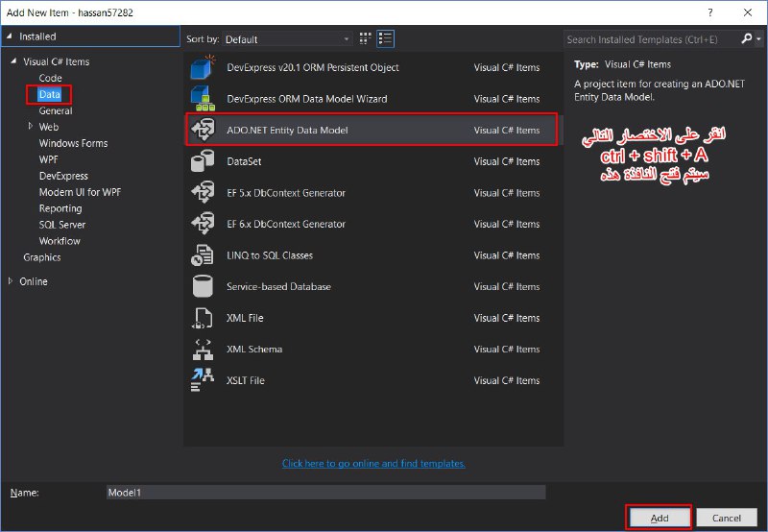Image resolution: width=768 pixels, height=532 pixels.
Task: Select ADO.NET Entity Data Model text
Action: click(287, 130)
